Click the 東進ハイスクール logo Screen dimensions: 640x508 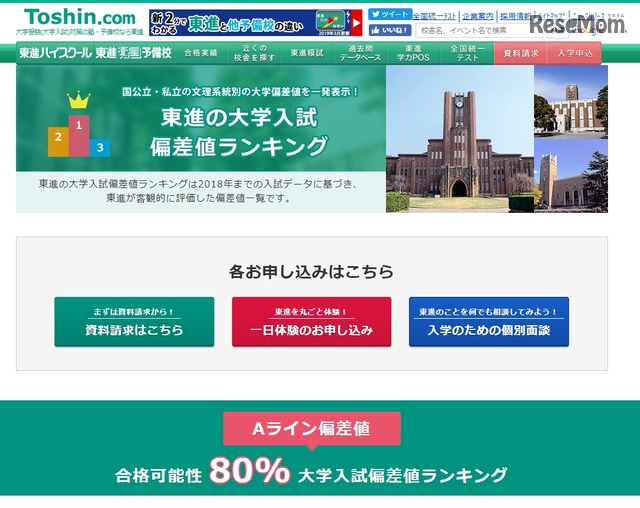pos(56,53)
